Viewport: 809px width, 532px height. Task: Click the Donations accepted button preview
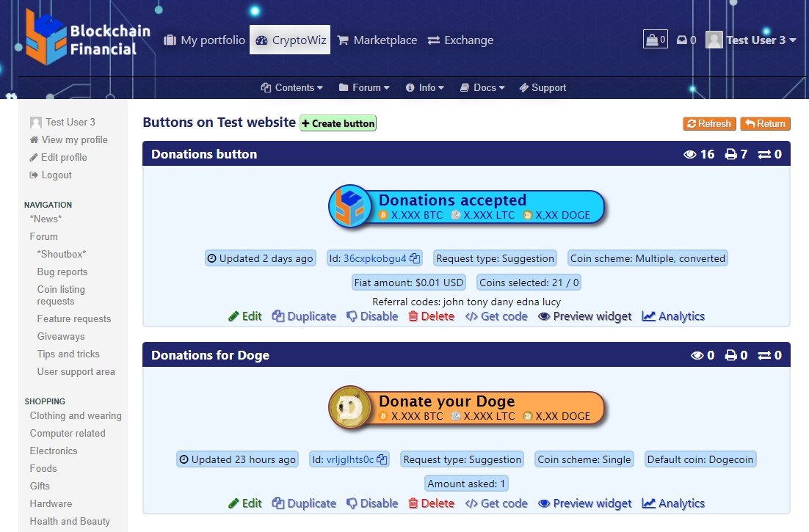[x=466, y=206]
